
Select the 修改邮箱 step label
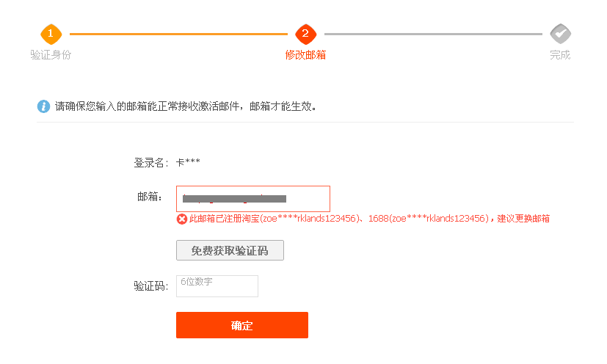pyautogui.click(x=305, y=55)
